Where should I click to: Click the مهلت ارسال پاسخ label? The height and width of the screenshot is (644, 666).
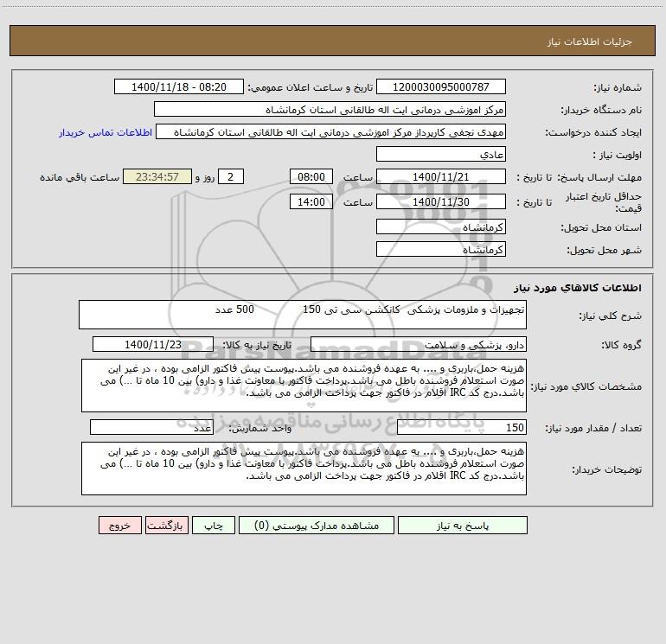599,177
